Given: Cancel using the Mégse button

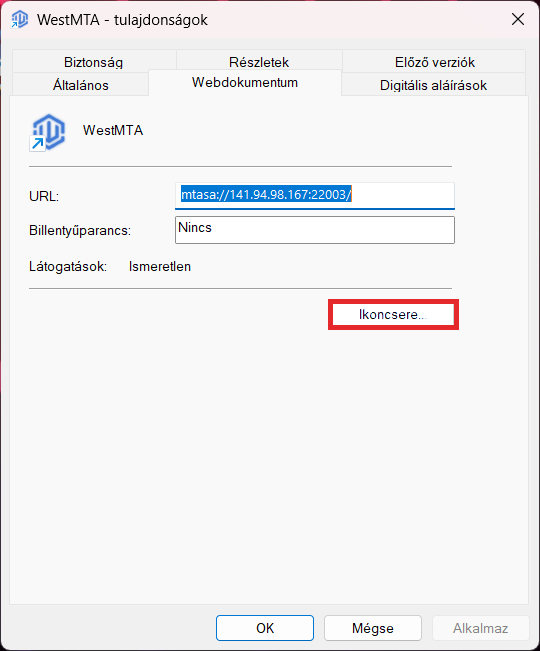Looking at the screenshot, I should (x=373, y=628).
